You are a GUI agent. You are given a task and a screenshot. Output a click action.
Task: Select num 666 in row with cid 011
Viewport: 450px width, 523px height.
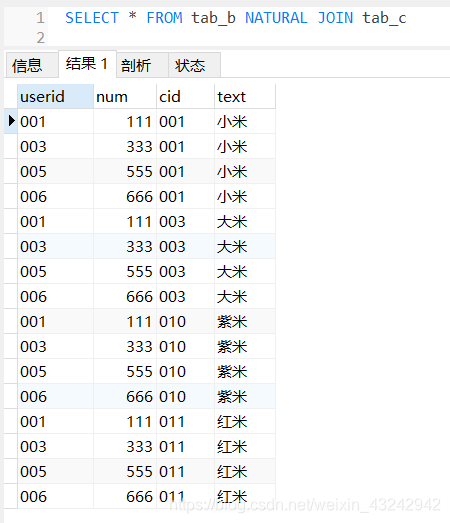click(x=125, y=497)
